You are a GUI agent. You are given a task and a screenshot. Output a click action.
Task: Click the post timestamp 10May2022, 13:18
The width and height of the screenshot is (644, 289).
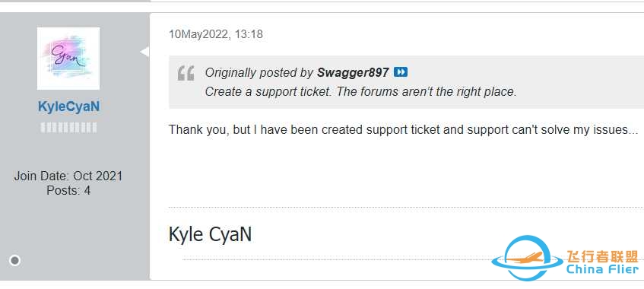(x=216, y=34)
